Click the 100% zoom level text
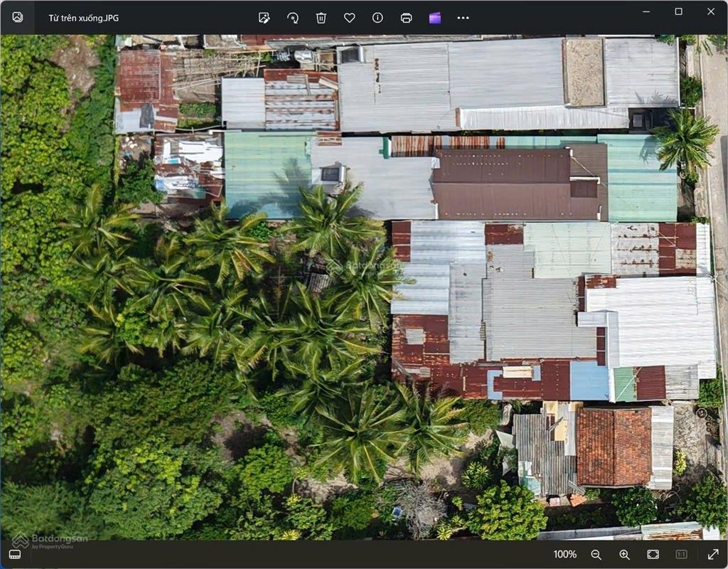Image resolution: width=728 pixels, height=569 pixels. [564, 555]
